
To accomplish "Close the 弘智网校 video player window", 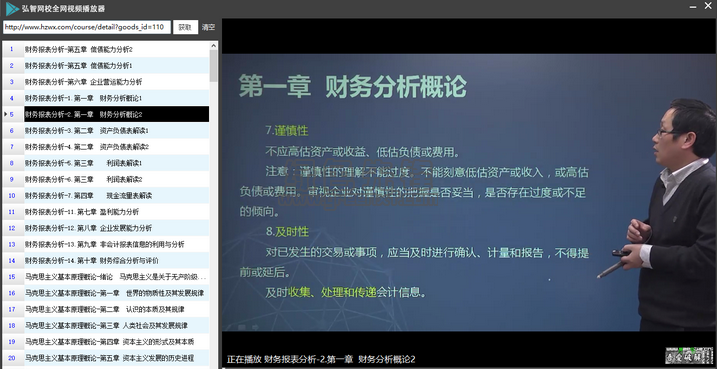I will (707, 5).
